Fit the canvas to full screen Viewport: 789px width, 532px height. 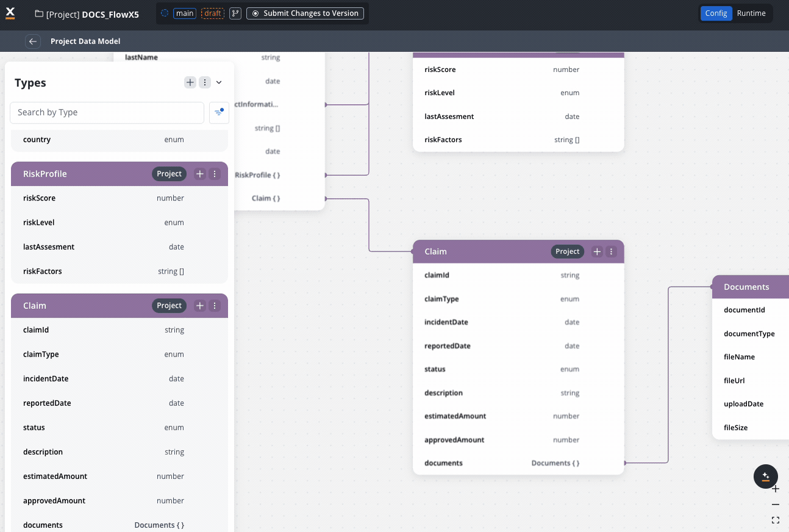click(776, 520)
